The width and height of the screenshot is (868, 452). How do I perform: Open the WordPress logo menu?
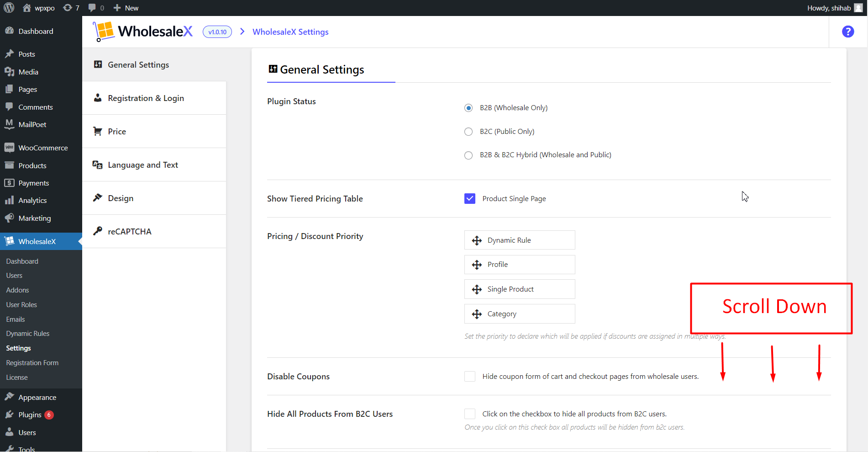pyautogui.click(x=9, y=8)
